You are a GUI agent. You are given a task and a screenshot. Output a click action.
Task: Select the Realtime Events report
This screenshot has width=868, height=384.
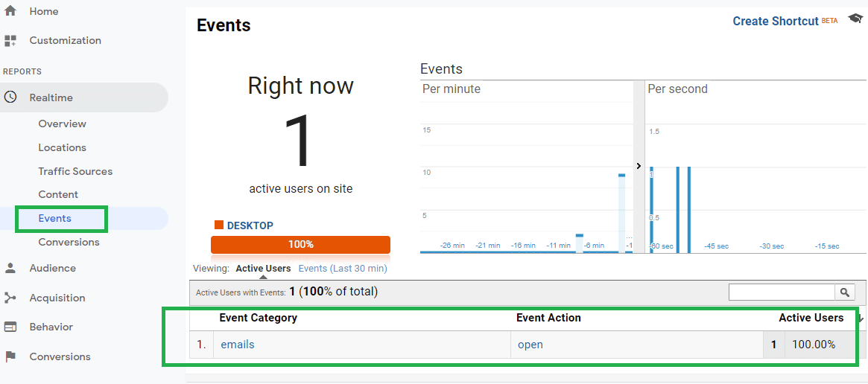pos(55,218)
